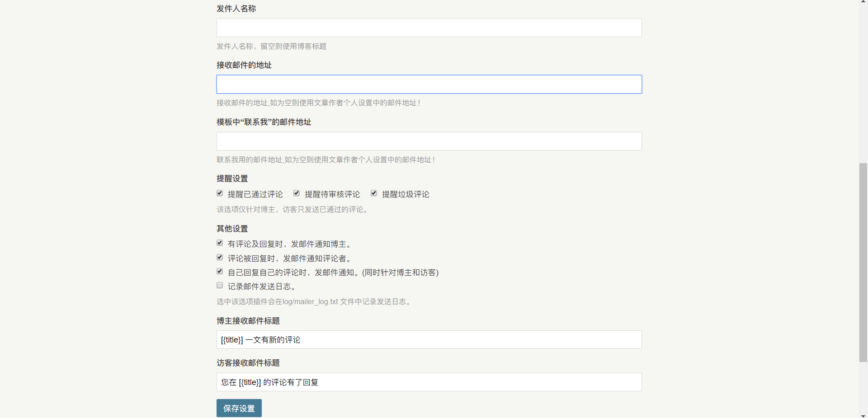Click the 发件人名称 input field
Viewport: 868px width, 418px height.
pos(429,28)
